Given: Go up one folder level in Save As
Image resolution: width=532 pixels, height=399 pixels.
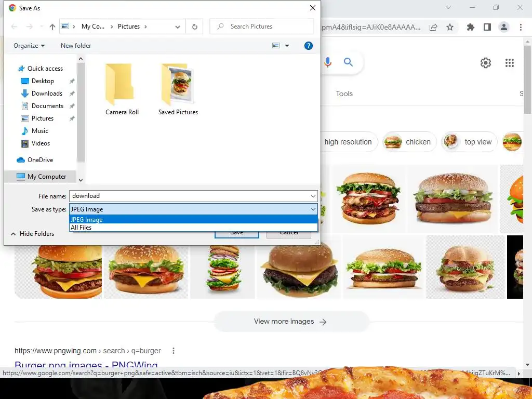Looking at the screenshot, I should point(52,27).
